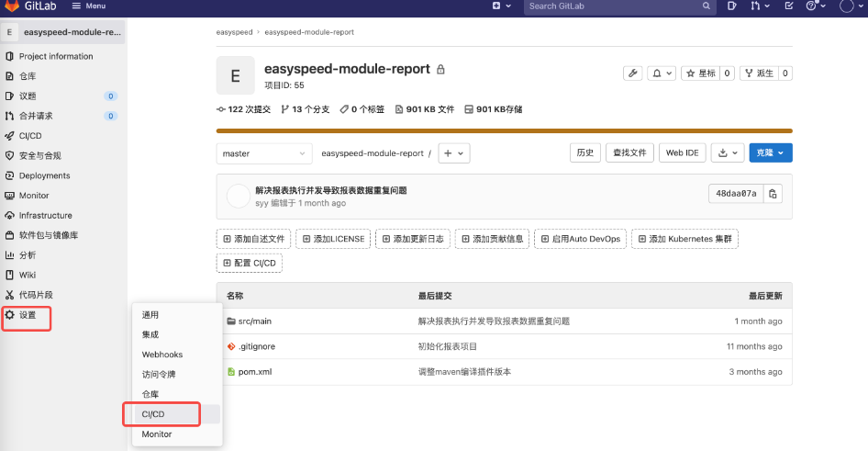The image size is (868, 451).
Task: Click the 查找文件 button
Action: point(630,152)
